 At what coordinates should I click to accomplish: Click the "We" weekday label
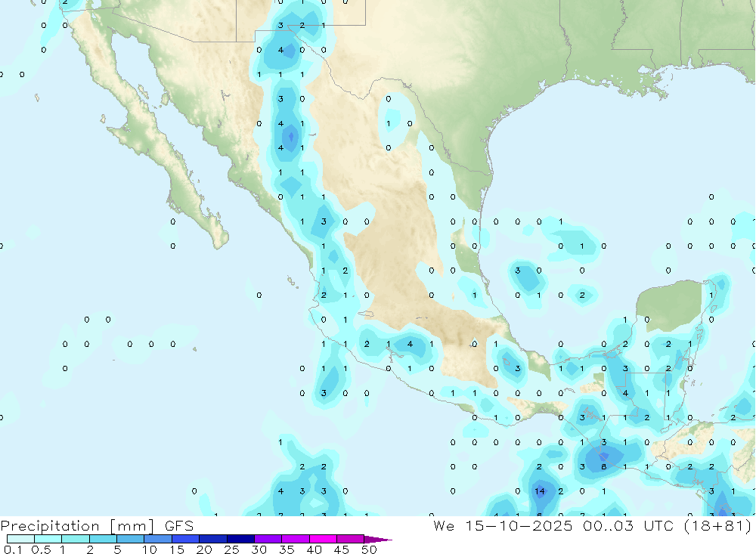point(444,526)
